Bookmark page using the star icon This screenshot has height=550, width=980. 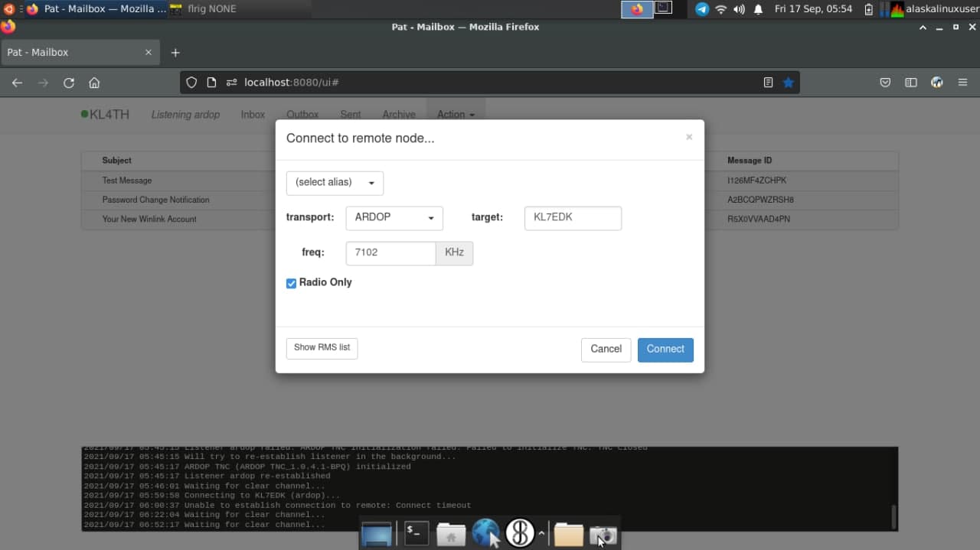pyautogui.click(x=788, y=83)
